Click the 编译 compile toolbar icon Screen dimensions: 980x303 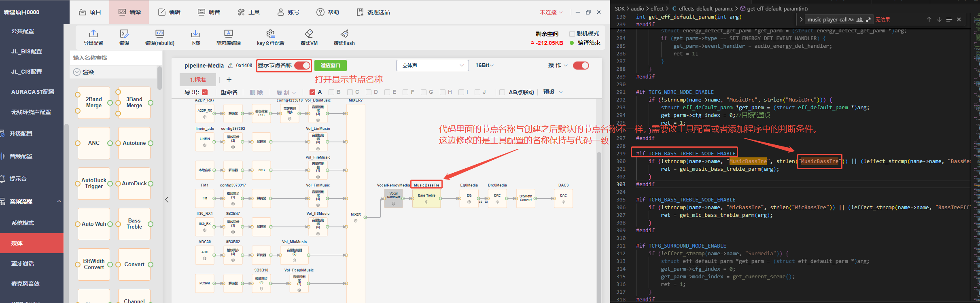[124, 34]
